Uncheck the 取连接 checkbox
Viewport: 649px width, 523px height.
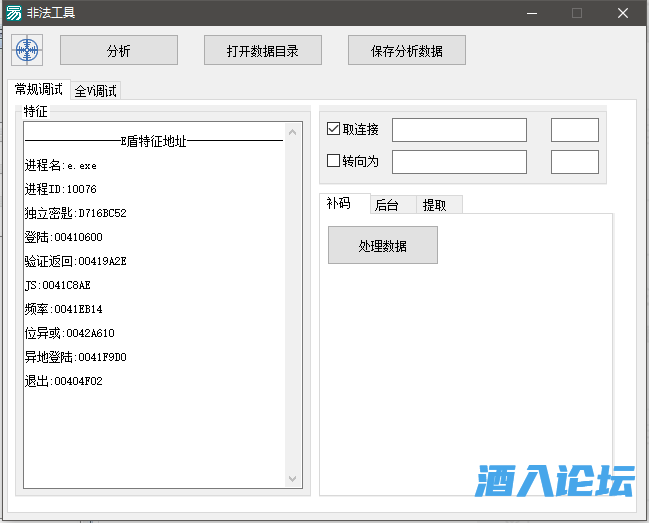334,129
